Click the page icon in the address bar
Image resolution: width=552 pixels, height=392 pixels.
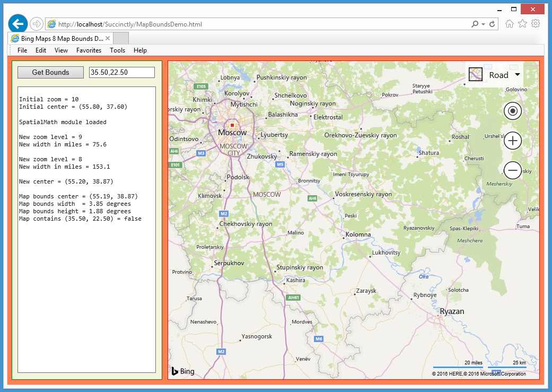51,24
